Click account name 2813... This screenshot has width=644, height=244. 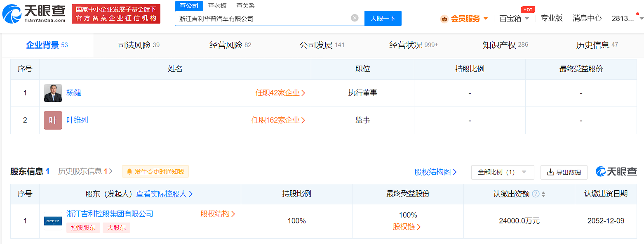point(623,18)
